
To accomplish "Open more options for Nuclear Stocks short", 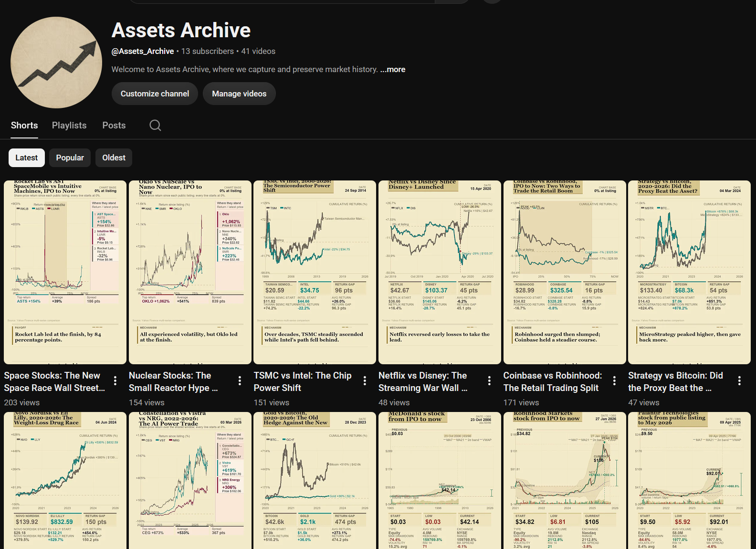I will point(240,380).
